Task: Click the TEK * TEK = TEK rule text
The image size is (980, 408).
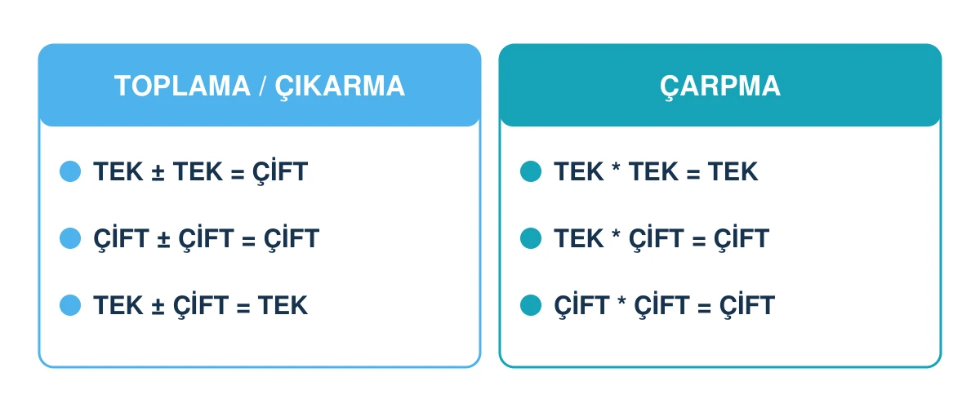Action: [656, 171]
